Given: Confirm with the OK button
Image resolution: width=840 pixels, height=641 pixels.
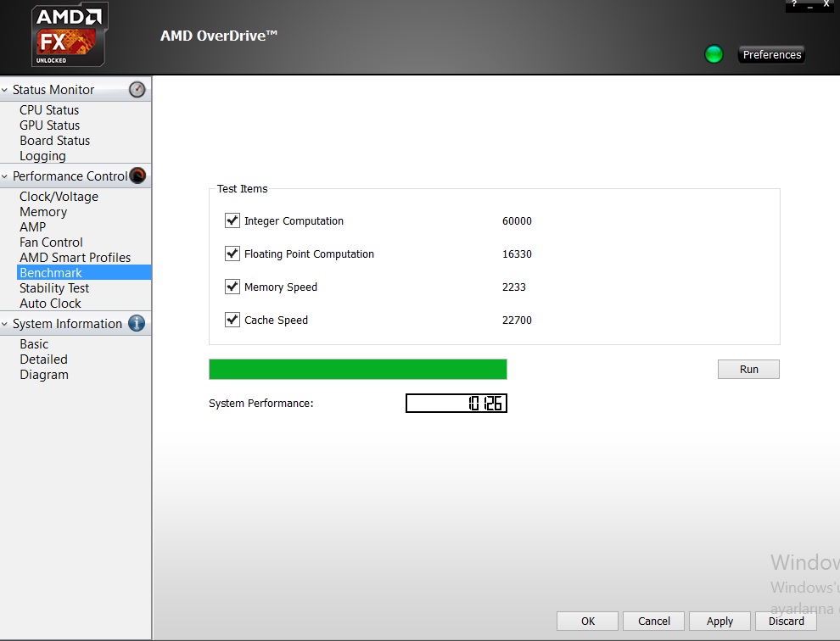Looking at the screenshot, I should pos(588,621).
